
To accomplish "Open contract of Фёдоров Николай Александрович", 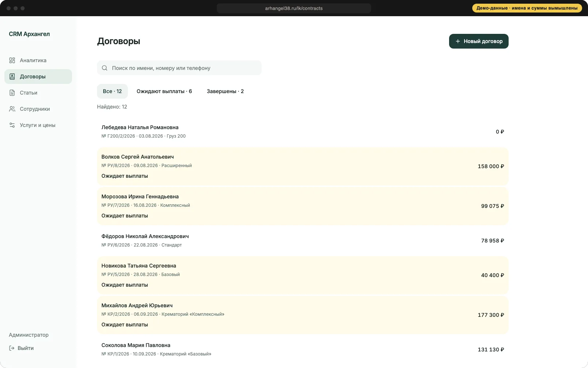I will (303, 241).
